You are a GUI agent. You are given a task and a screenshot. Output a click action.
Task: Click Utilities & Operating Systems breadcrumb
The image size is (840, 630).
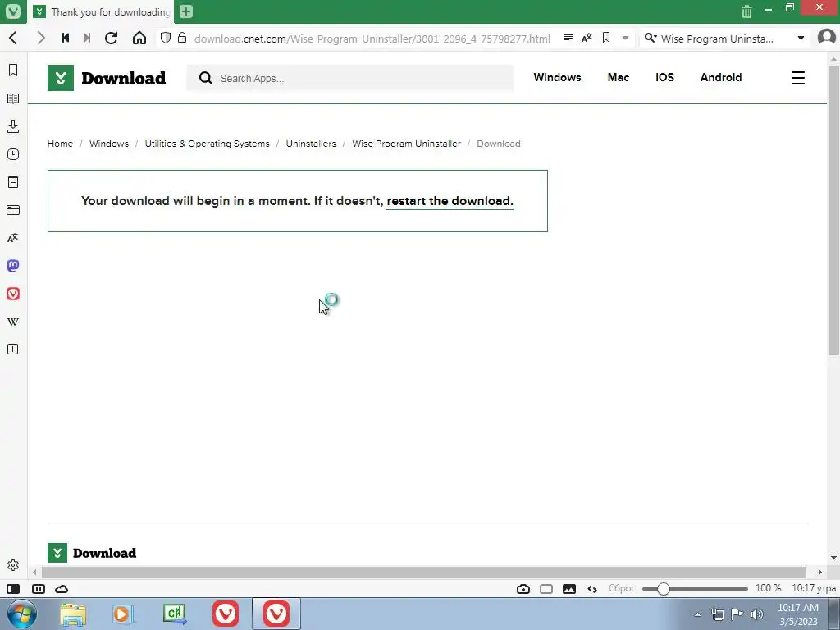208,144
